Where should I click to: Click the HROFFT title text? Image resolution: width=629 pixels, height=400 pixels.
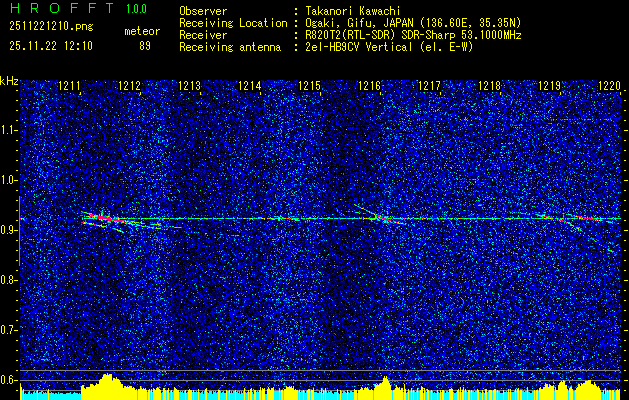(62, 8)
